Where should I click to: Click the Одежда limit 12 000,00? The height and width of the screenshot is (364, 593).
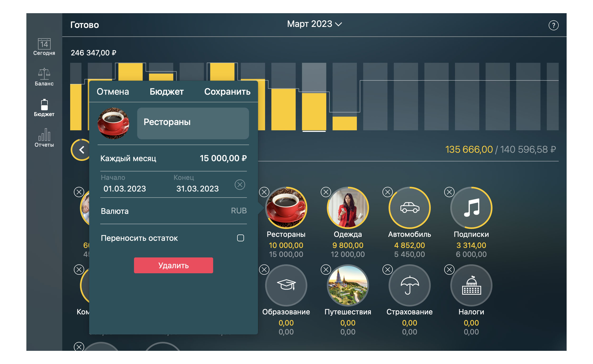(348, 254)
